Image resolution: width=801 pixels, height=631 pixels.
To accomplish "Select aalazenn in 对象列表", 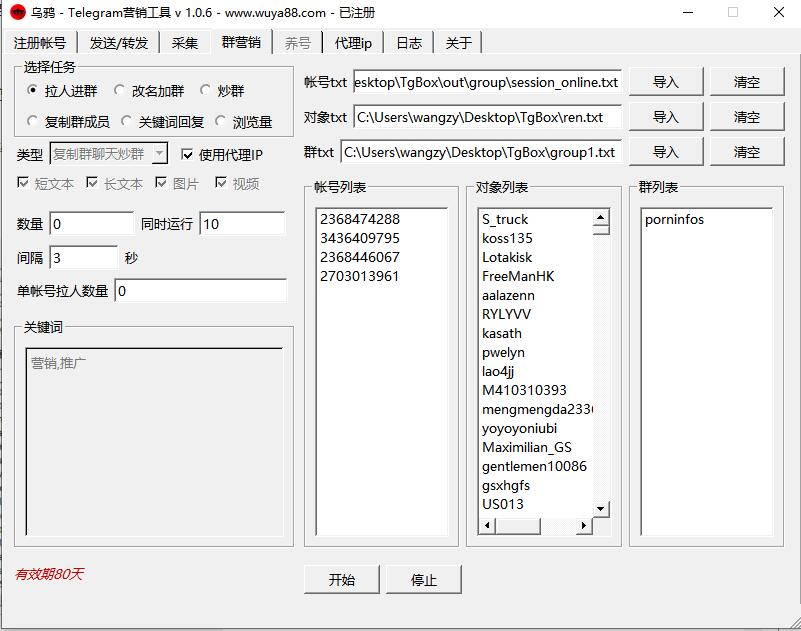I will tap(508, 295).
